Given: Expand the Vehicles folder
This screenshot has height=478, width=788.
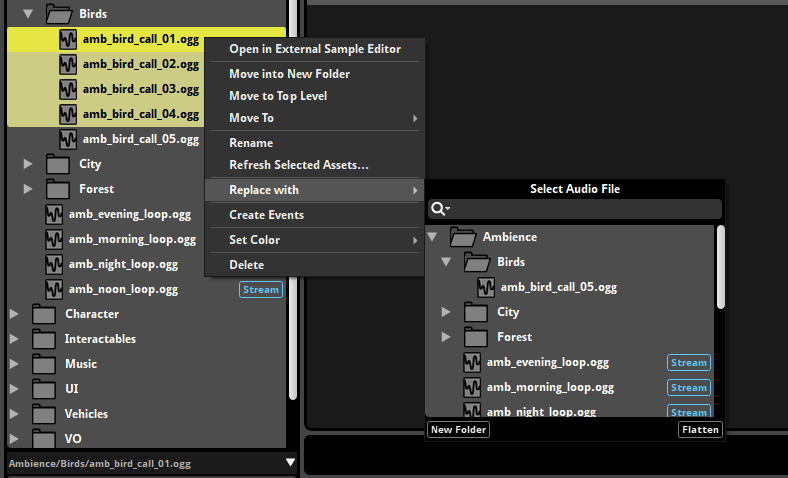Looking at the screenshot, I should point(14,414).
